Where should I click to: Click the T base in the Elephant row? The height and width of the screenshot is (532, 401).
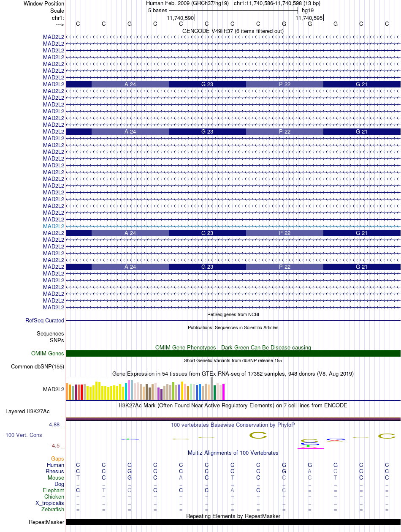click(104, 490)
